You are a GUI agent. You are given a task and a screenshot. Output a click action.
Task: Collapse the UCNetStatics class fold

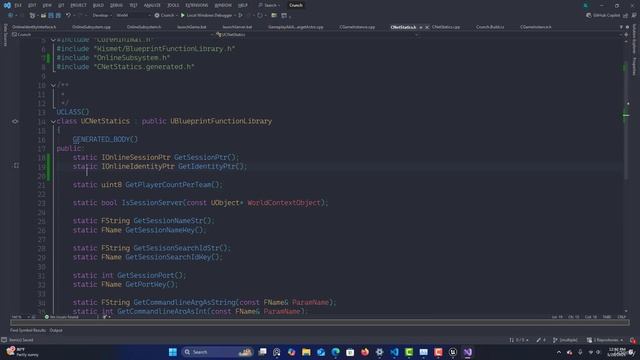click(53, 121)
